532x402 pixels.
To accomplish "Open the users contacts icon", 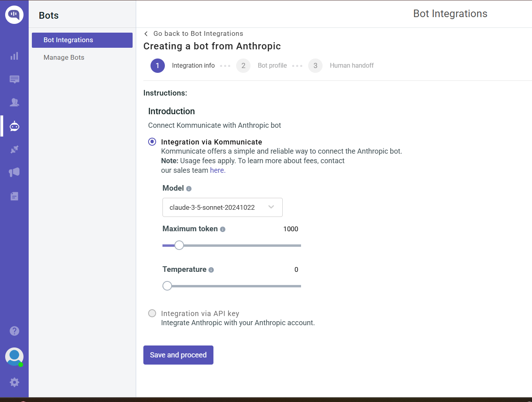I will [x=14, y=102].
